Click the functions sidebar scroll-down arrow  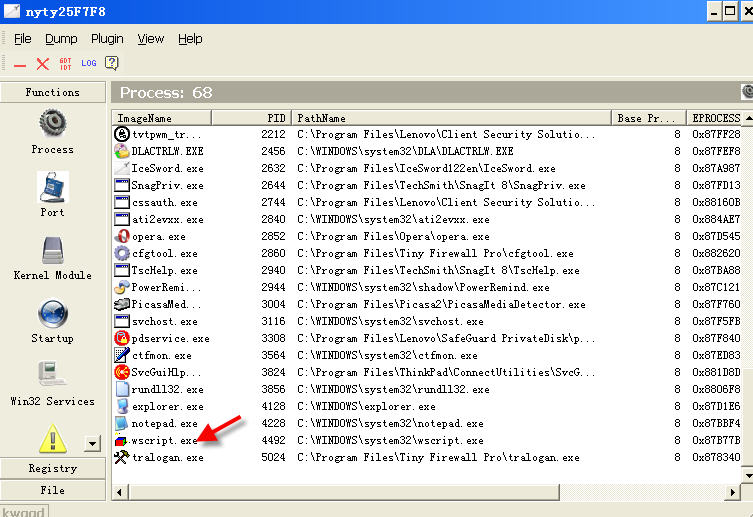click(92, 444)
